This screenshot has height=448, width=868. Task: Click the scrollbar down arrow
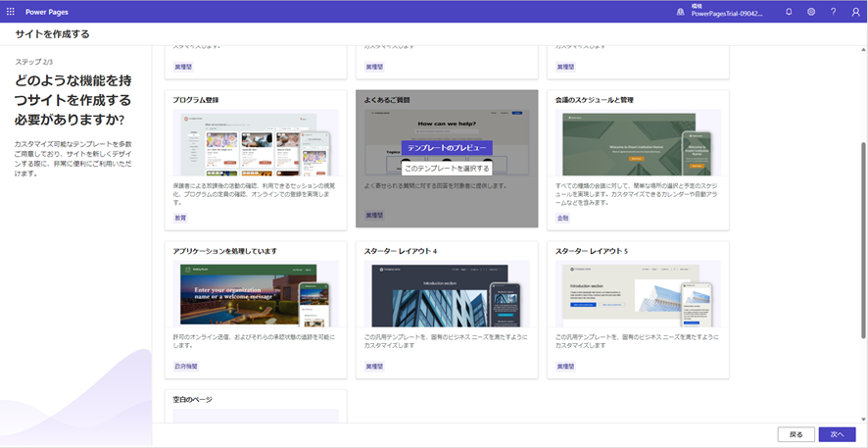coord(863,419)
